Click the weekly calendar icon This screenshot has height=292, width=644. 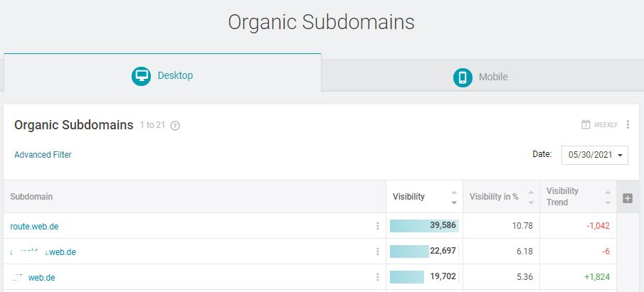point(586,124)
